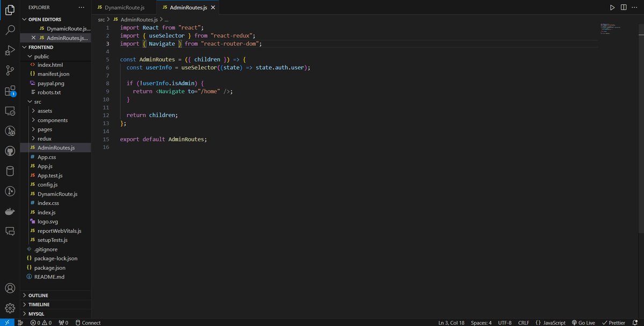The width and height of the screenshot is (644, 326).
Task: Show errors and warnings in status bar
Action: (x=41, y=323)
